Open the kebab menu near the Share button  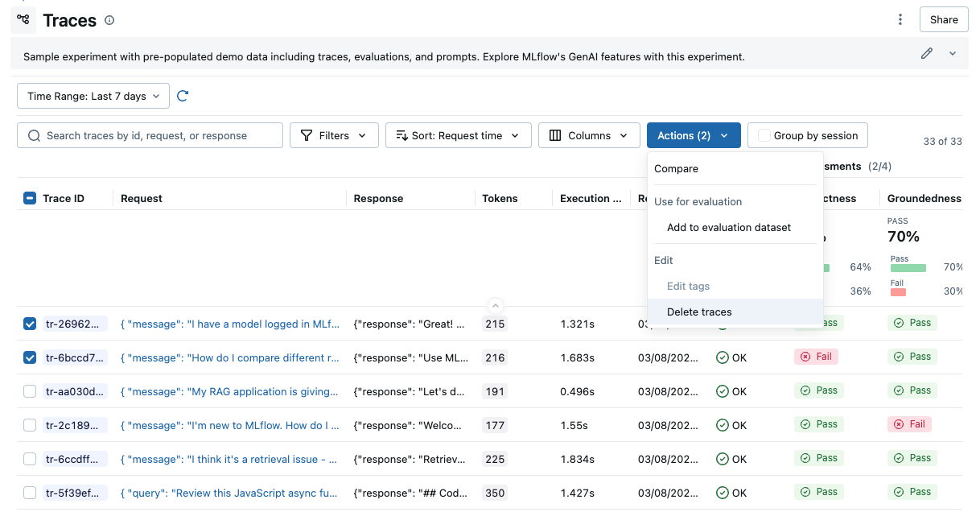click(x=900, y=19)
